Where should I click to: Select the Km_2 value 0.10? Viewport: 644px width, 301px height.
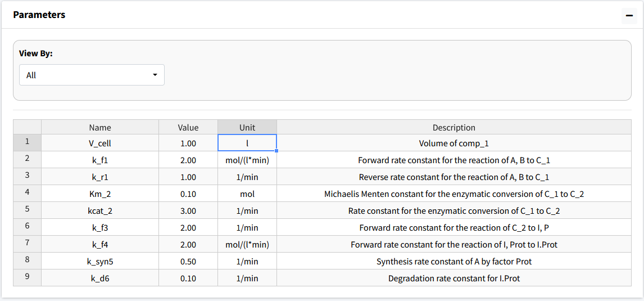(x=188, y=194)
